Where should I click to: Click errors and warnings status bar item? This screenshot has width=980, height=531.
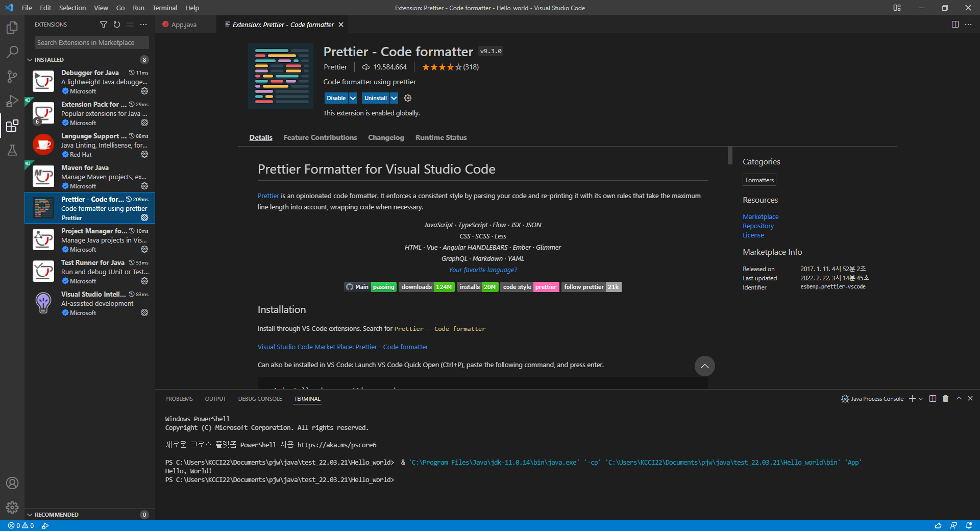coord(21,525)
